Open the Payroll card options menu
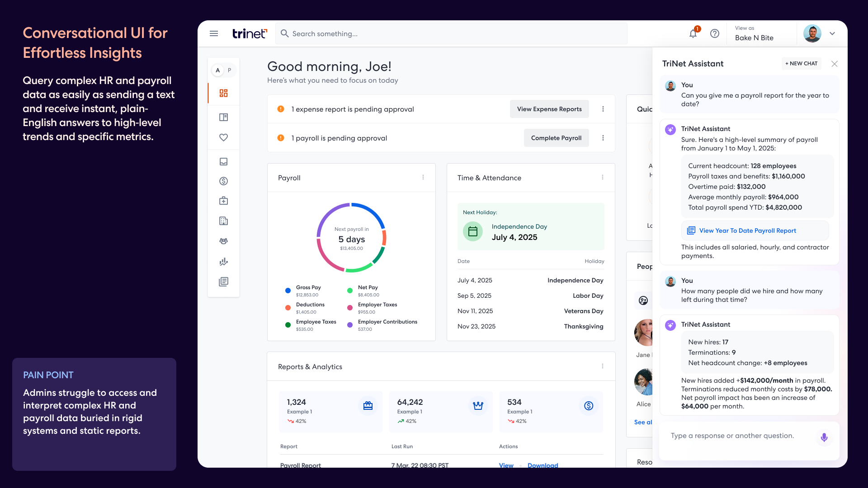 [423, 178]
